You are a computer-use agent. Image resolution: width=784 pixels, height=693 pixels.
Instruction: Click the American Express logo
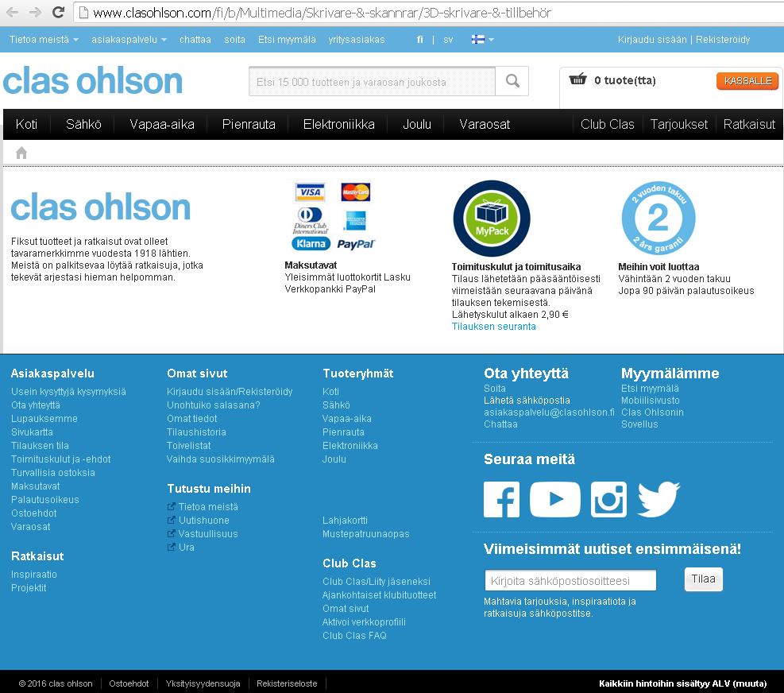[x=356, y=220]
